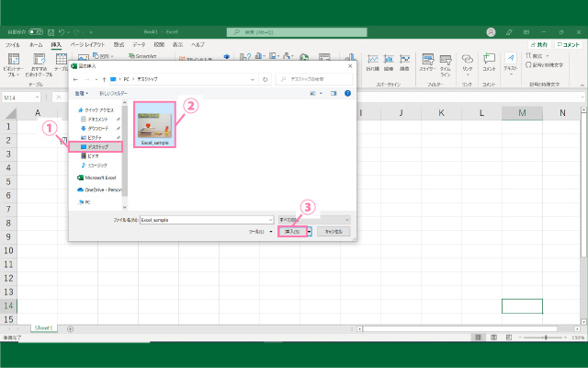Image resolution: width=588 pixels, height=368 pixels.
Task: Click the blue help icon in dialog
Action: point(347,93)
